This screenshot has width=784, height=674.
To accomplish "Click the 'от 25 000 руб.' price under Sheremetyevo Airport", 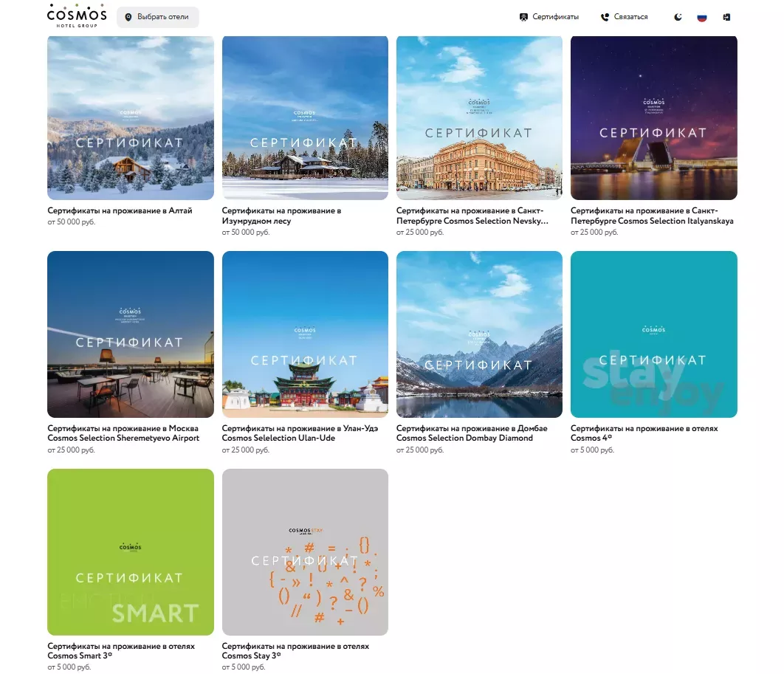I will [x=72, y=450].
